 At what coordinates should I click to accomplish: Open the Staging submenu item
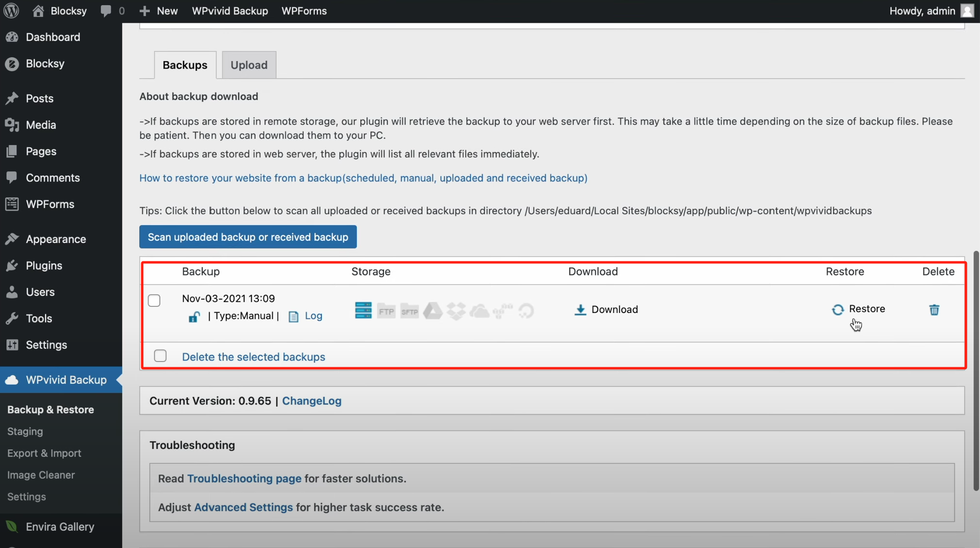(25, 431)
